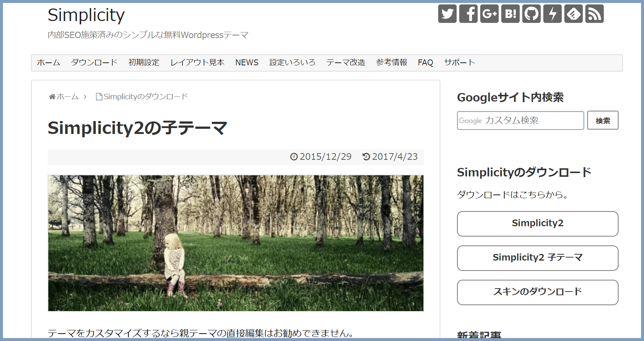Open スキンのダウンロード button
Image resolution: width=644 pixels, height=341 pixels.
coord(537,292)
